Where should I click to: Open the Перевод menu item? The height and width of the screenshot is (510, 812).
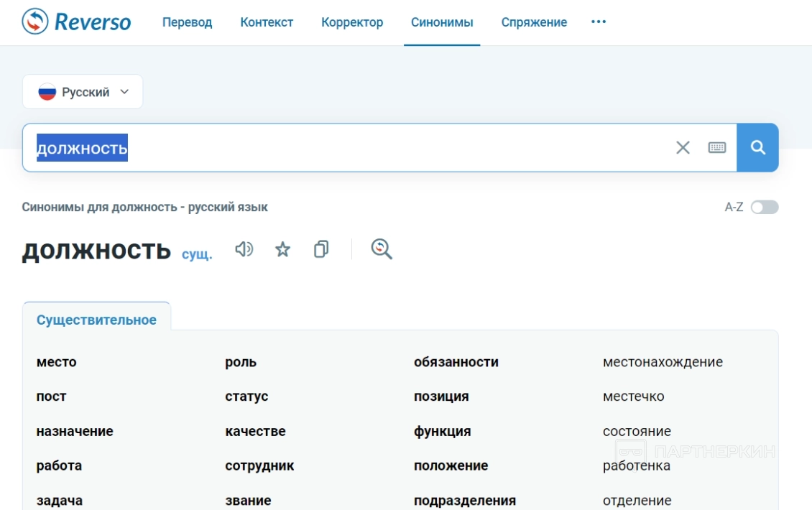coord(187,22)
